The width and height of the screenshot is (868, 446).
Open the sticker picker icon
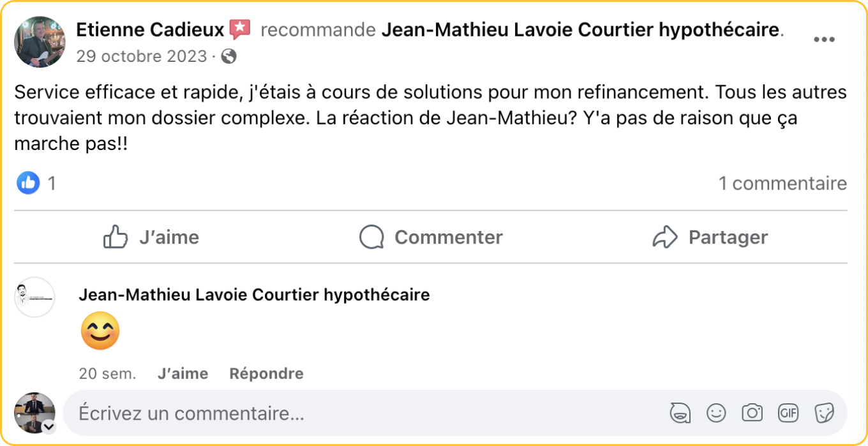[x=825, y=413]
